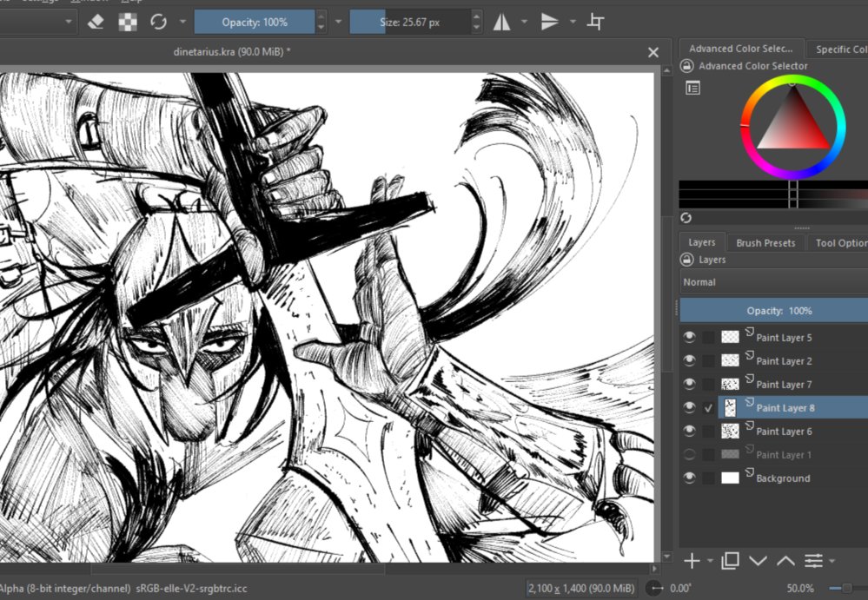Click the reload original preset icon
The width and height of the screenshot is (868, 600).
click(x=159, y=22)
